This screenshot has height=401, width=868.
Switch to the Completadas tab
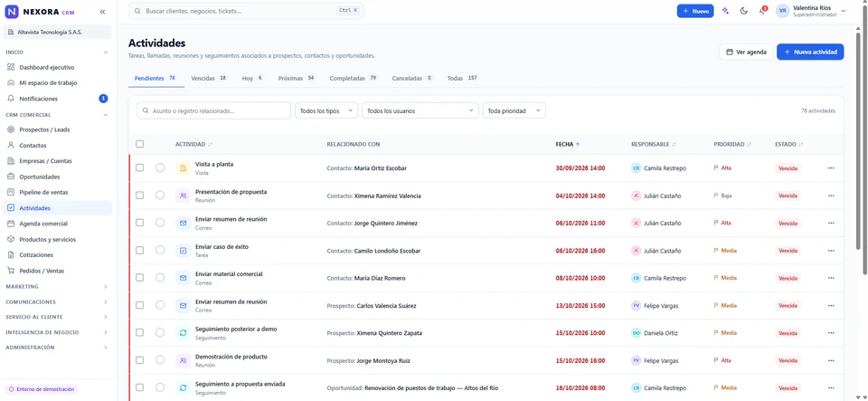354,78
